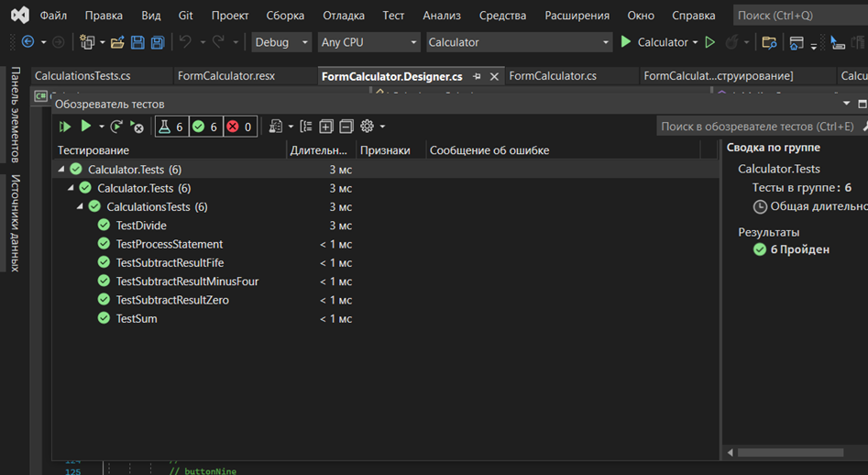
Task: Collapse top-level Calculator.Tests (6) node
Action: pos(61,170)
